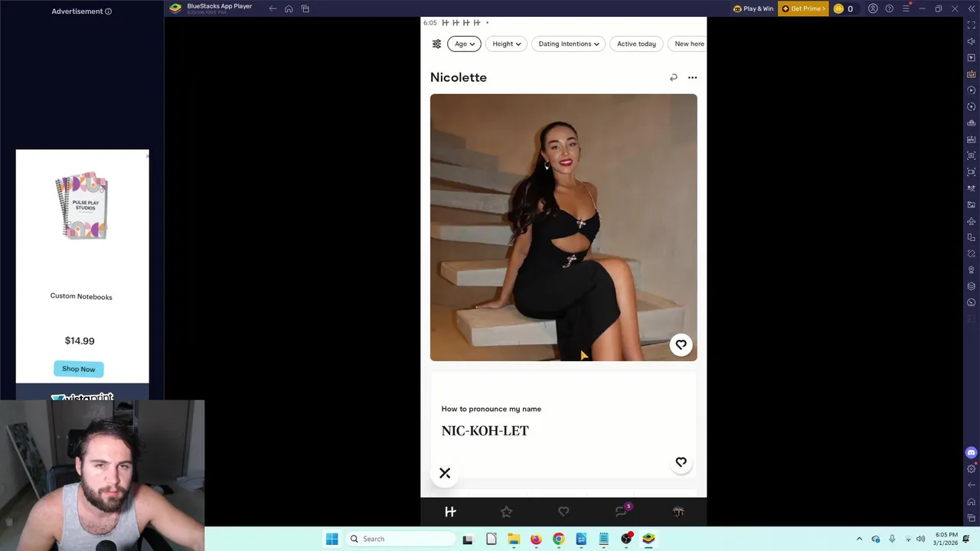
Task: Click the profile name Nicolette
Action: click(x=458, y=77)
